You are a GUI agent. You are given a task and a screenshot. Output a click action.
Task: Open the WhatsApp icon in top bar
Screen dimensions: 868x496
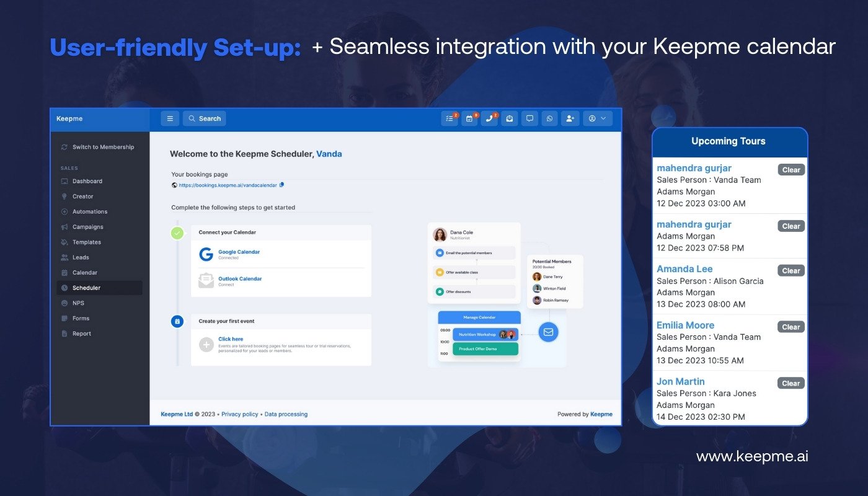click(x=549, y=118)
